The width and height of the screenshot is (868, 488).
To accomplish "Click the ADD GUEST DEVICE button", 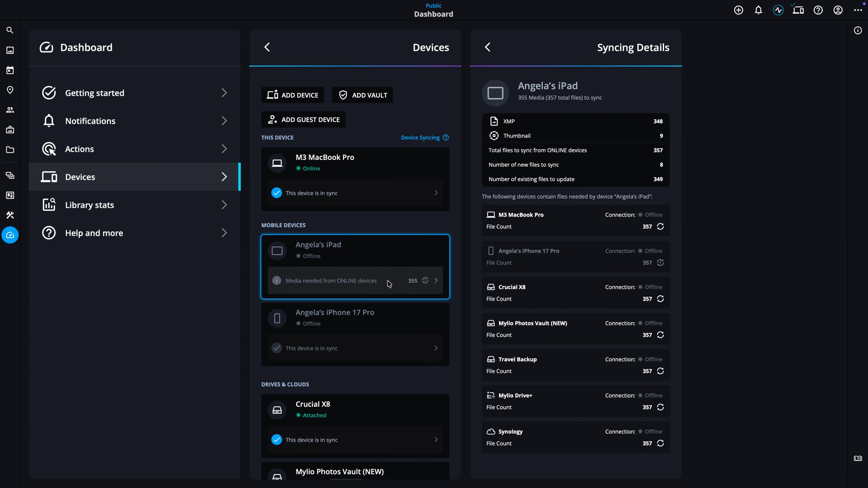I will (303, 119).
